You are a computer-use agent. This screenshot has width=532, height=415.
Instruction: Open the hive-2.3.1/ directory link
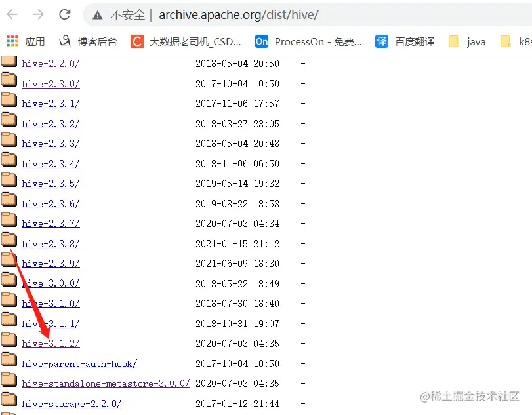coord(51,104)
